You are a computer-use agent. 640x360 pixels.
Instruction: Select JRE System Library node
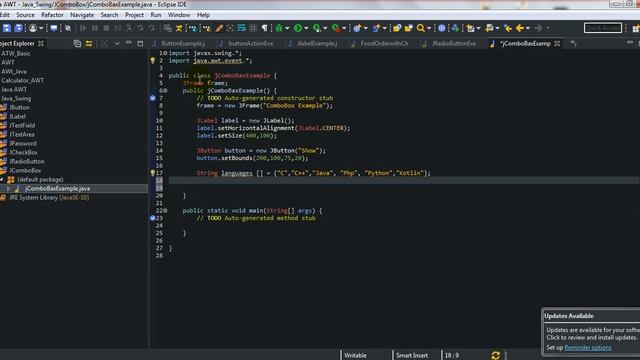(x=49, y=198)
